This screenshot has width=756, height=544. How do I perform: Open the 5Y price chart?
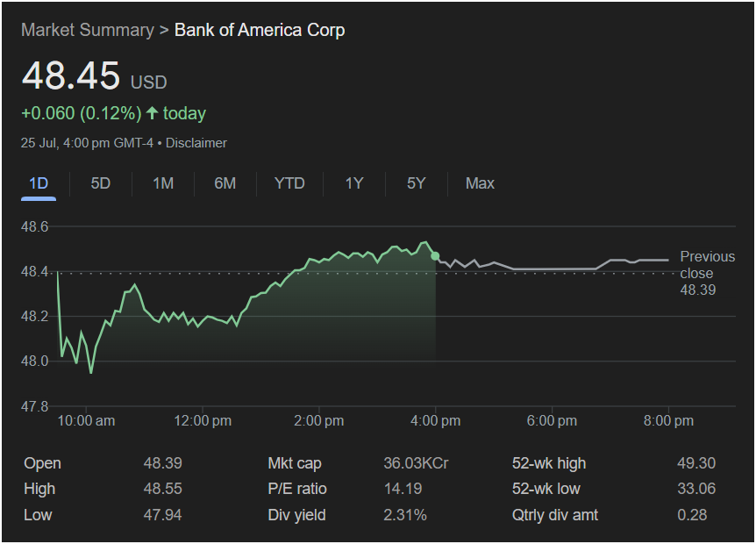click(x=416, y=183)
